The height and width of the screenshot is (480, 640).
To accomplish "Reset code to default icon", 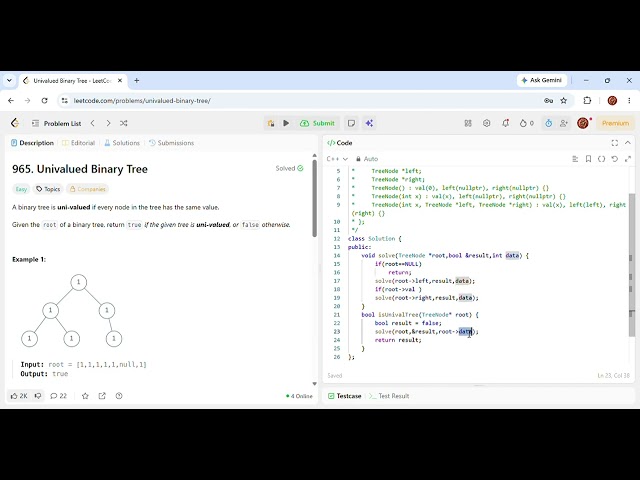I will point(614,159).
